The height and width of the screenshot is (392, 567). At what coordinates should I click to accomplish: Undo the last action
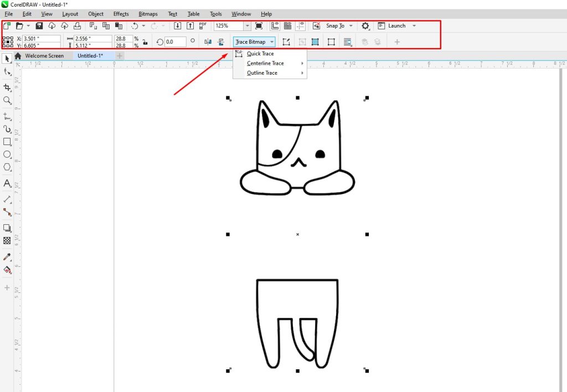[135, 25]
